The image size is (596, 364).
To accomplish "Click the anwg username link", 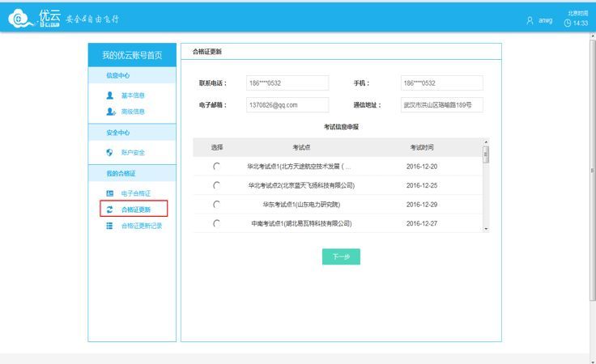I will (x=546, y=20).
